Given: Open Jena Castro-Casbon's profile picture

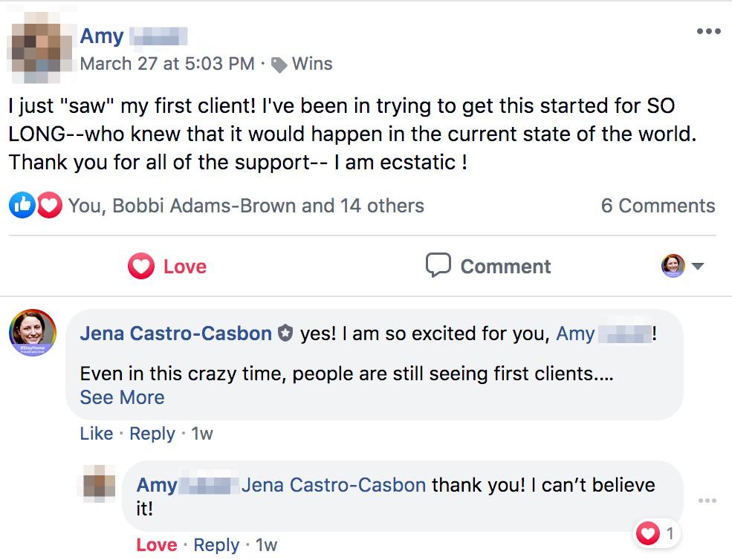Looking at the screenshot, I should tap(33, 332).
